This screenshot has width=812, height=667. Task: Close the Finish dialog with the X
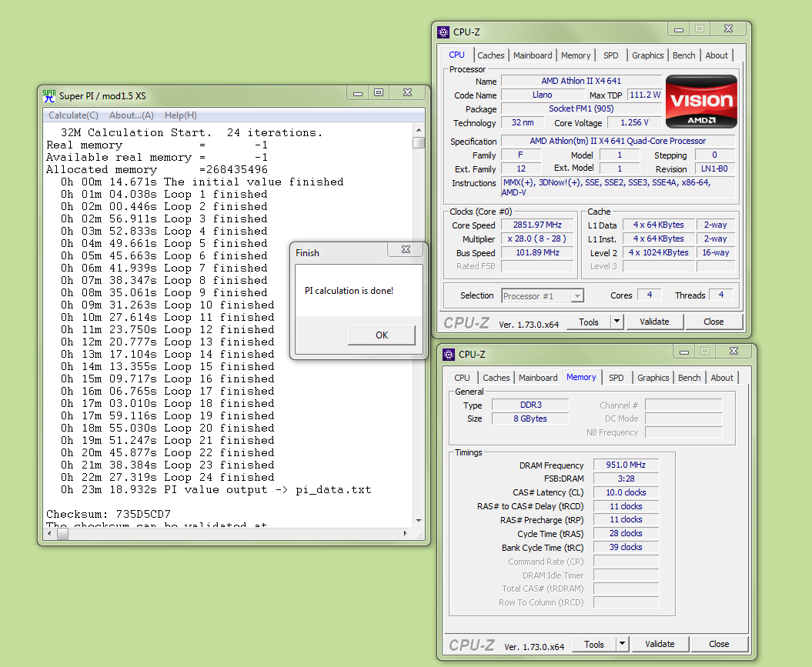[406, 249]
